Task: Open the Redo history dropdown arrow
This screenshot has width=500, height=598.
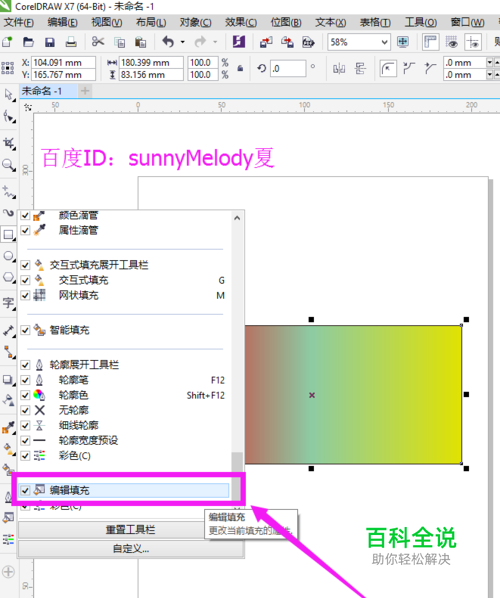Action: point(215,42)
